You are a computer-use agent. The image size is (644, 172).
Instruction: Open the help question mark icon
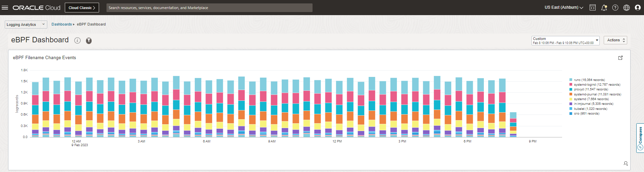coord(615,7)
